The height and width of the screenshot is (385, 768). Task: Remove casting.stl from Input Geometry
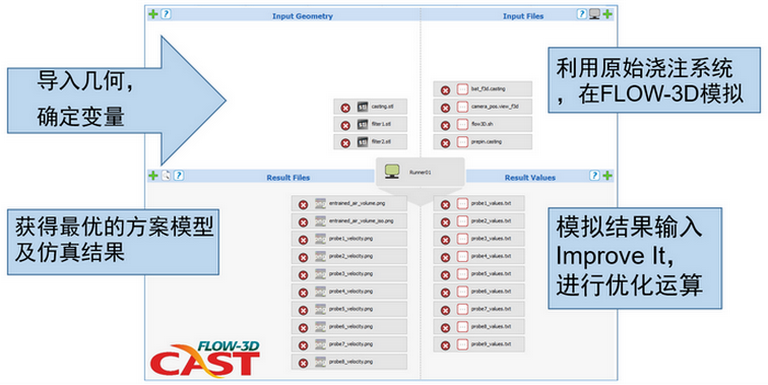coord(345,108)
